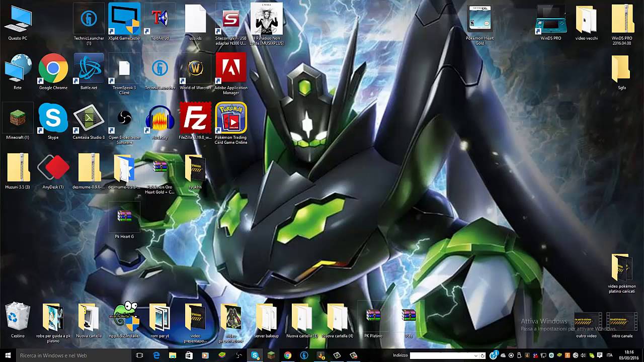This screenshot has height=362, width=644.
Task: Select the WinDS PRO 2016.04.08 archive
Action: point(622,24)
